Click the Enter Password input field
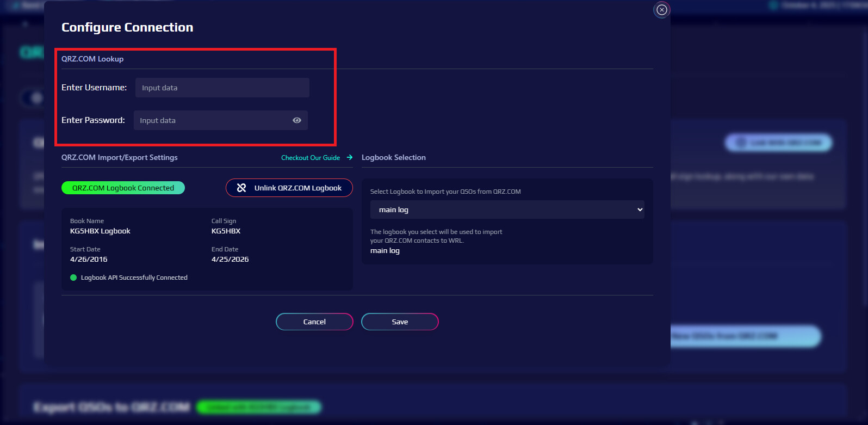The image size is (868, 425). (x=221, y=120)
